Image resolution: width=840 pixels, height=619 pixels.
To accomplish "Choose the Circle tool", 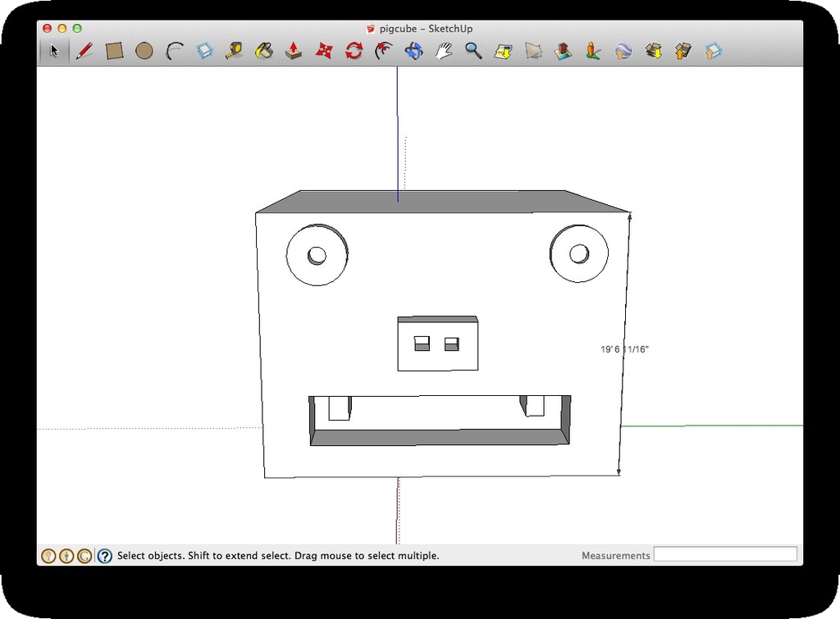I will [x=144, y=51].
